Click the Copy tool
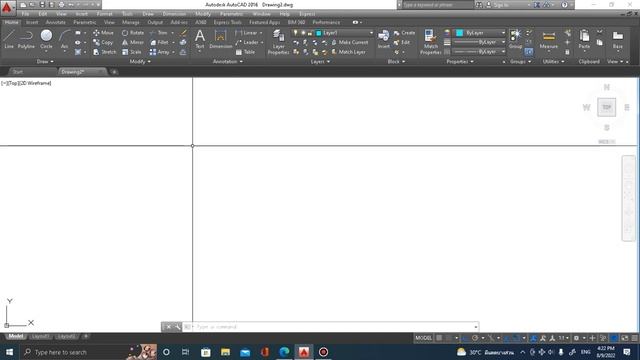Image resolution: width=640 pixels, height=360 pixels. [x=103, y=42]
